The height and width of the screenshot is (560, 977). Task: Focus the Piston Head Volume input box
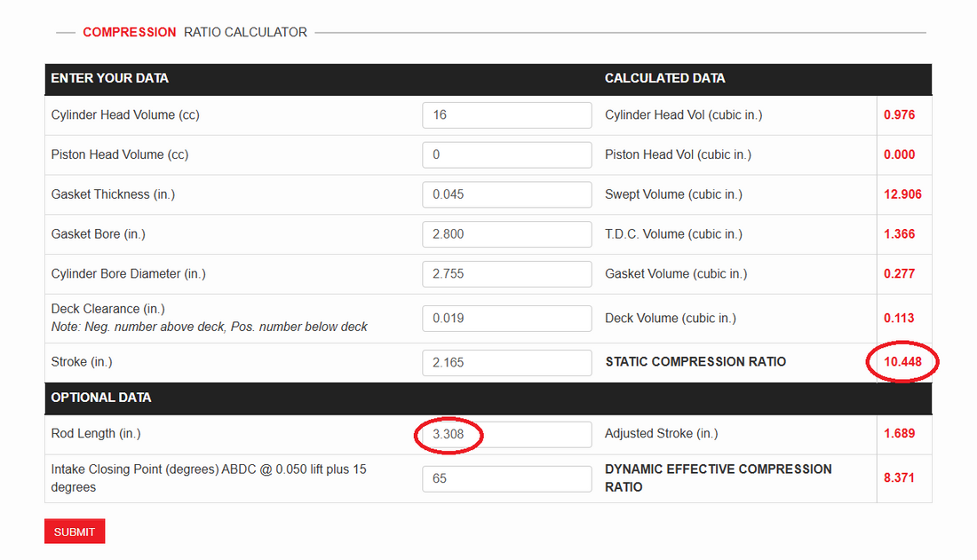506,154
